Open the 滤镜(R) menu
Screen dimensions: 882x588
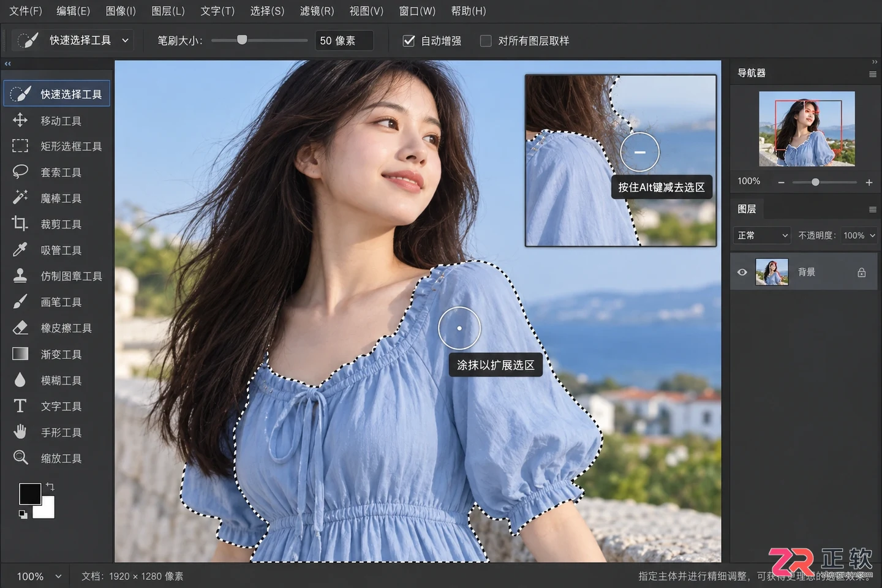[x=317, y=11]
